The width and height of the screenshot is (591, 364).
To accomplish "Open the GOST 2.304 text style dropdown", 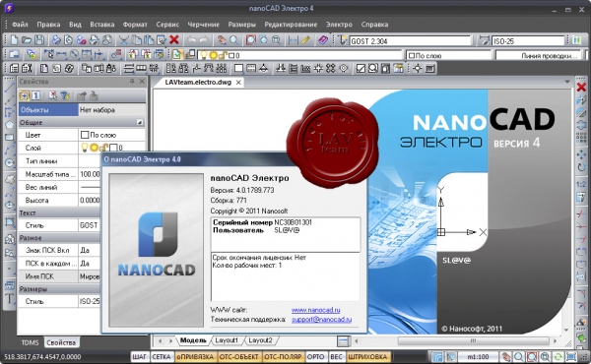I will point(411,40).
